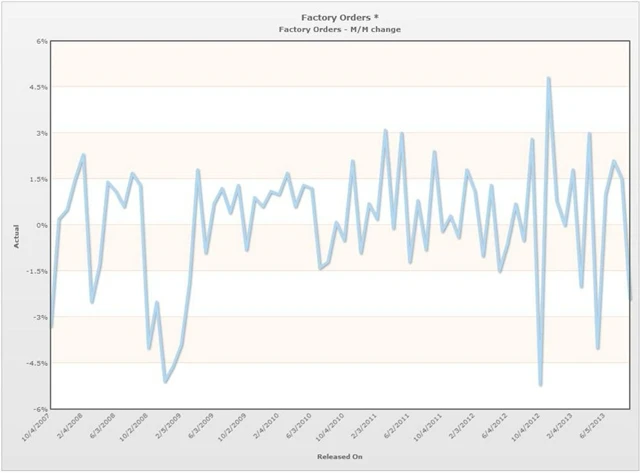Click the 10/4/2012 date label
This screenshot has width=640, height=473.
click(x=527, y=426)
